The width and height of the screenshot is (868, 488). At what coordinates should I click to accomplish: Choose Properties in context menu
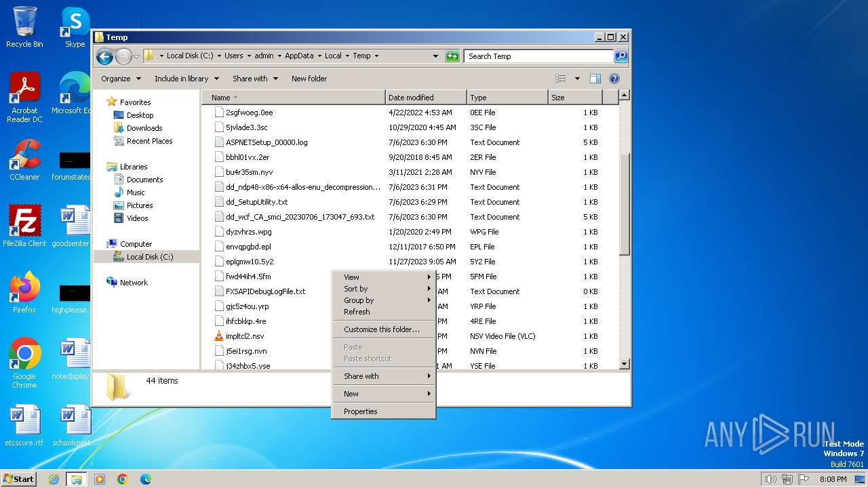pos(383,411)
